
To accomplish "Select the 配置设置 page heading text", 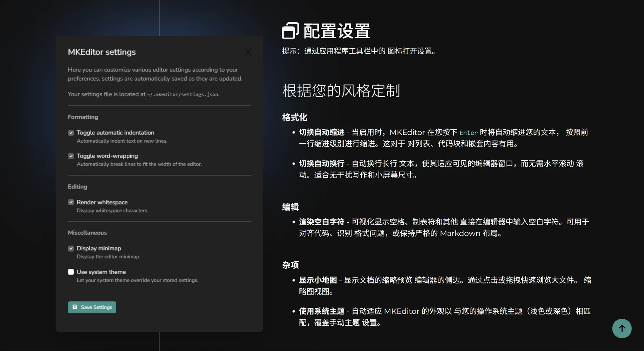I will pyautogui.click(x=336, y=31).
